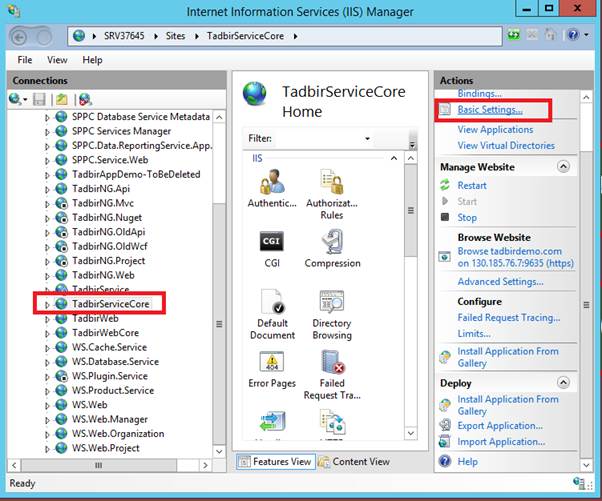Click the Create New Connection globe icon
Viewport: 602px width, 501px height.
click(x=15, y=99)
